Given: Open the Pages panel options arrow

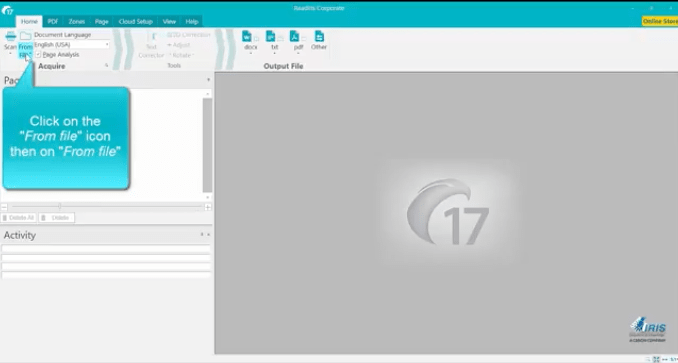Looking at the screenshot, I should point(208,80).
